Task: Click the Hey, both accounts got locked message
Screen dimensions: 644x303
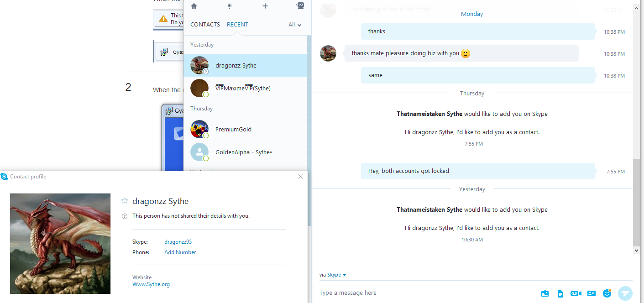Action: click(478, 171)
